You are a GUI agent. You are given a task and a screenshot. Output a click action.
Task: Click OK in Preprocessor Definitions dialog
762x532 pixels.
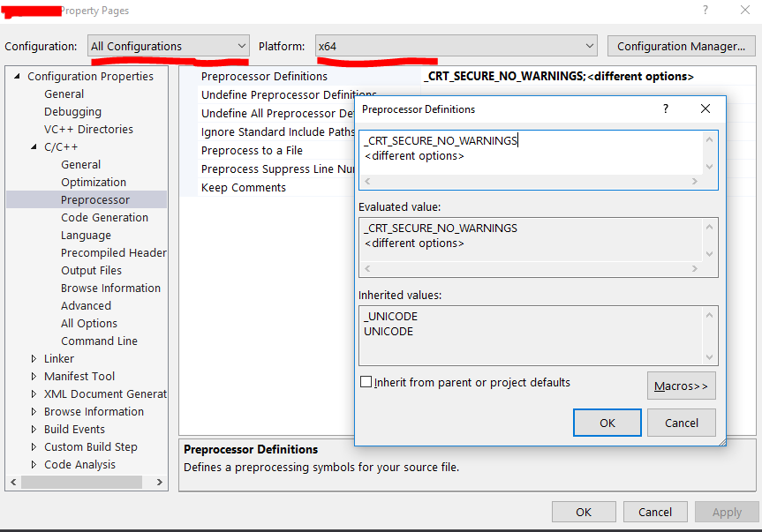tap(607, 423)
